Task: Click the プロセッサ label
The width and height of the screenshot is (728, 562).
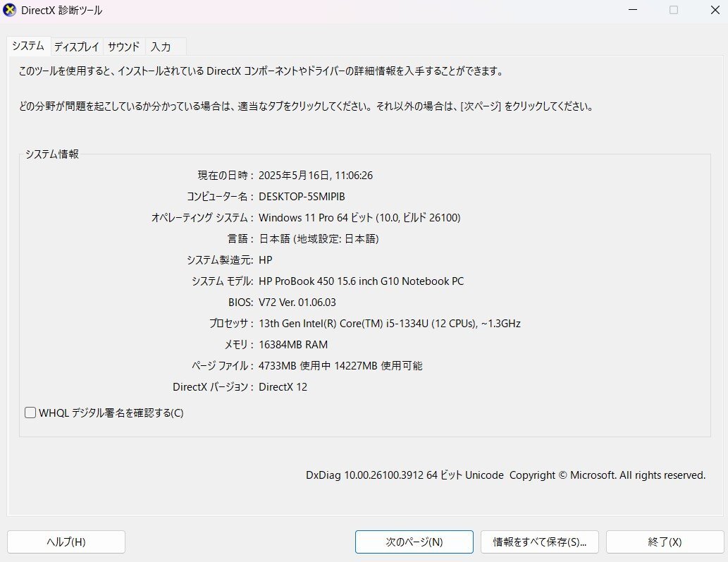Action: pyautogui.click(x=231, y=323)
